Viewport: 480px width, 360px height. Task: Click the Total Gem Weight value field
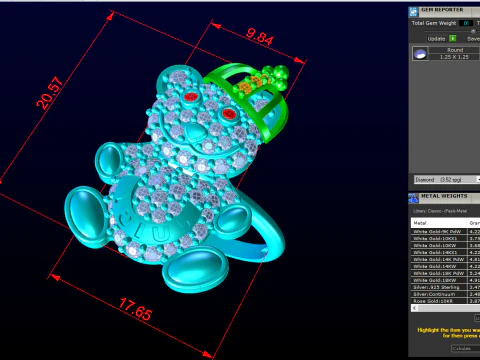pyautogui.click(x=466, y=23)
